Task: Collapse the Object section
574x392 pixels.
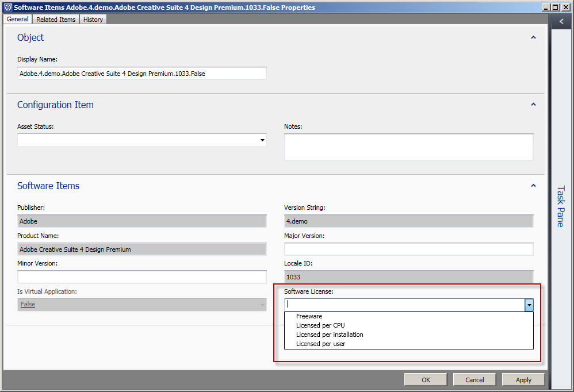Action: click(533, 37)
